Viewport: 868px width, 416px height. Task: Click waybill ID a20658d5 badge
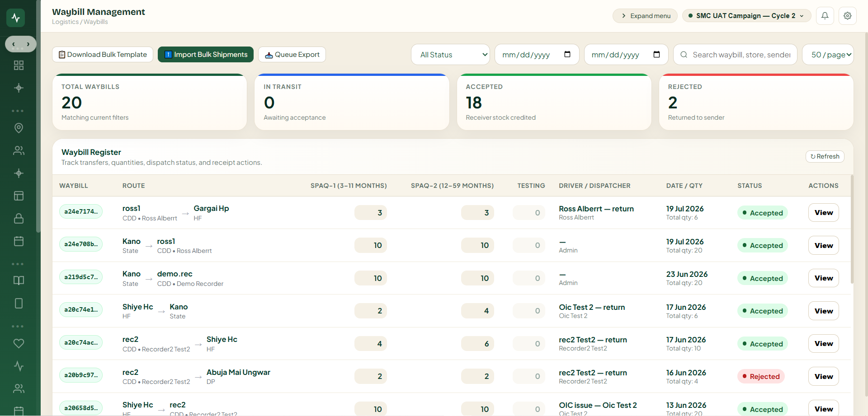[81, 408]
